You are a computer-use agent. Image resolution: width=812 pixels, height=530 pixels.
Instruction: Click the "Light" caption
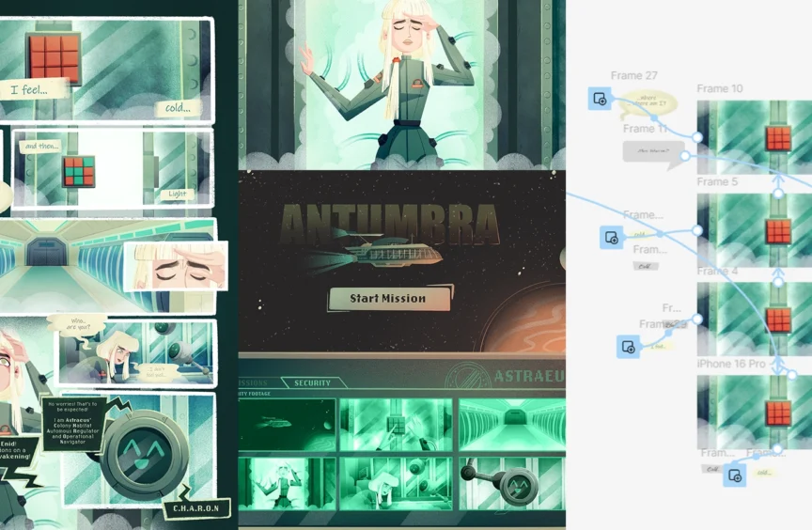click(x=177, y=194)
